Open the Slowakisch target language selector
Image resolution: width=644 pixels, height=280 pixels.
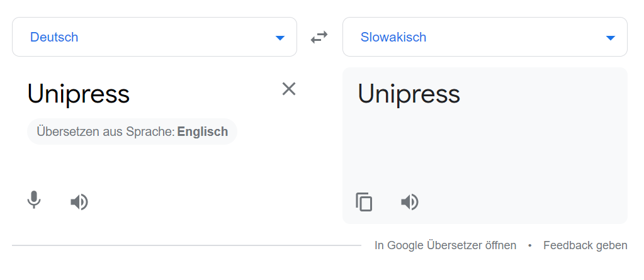(485, 37)
